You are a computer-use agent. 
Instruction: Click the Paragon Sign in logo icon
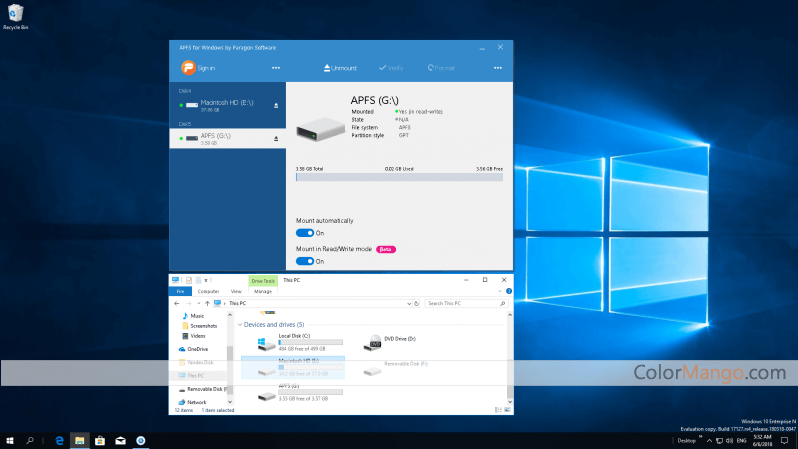click(187, 68)
